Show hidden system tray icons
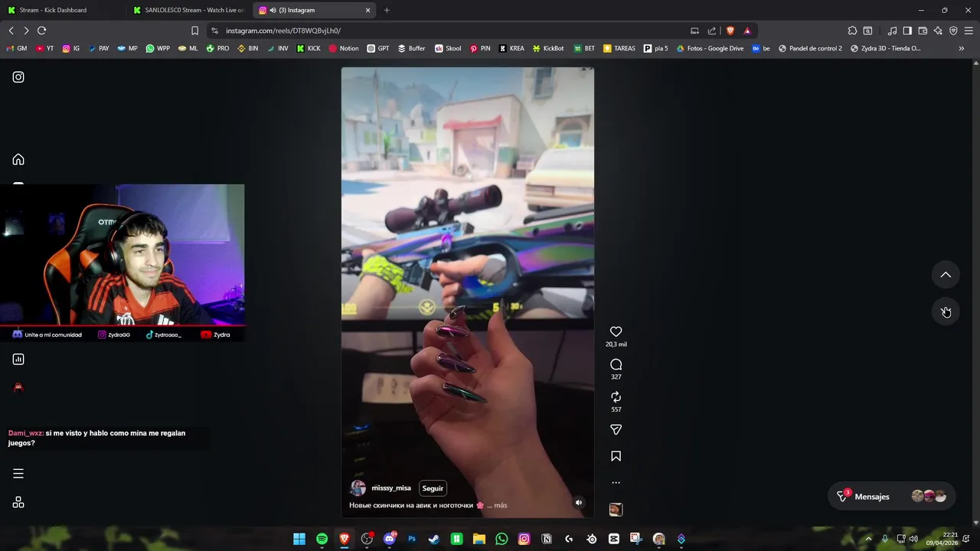Viewport: 980px width, 551px height. [868, 539]
